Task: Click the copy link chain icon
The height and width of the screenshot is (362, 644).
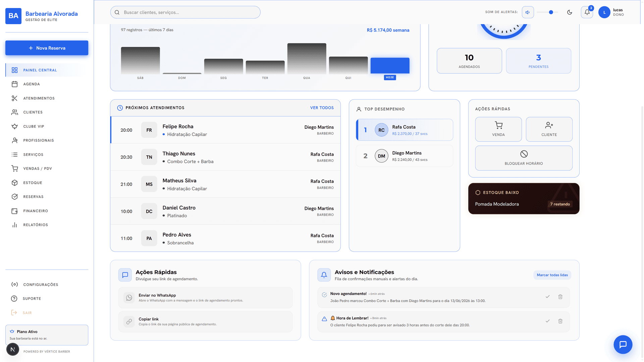Action: pyautogui.click(x=129, y=321)
